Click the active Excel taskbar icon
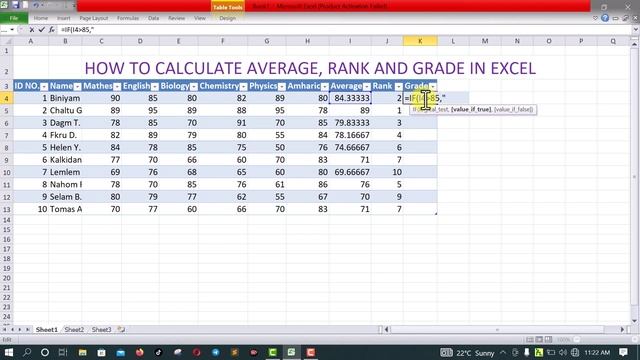640x360 pixels. pos(291,352)
